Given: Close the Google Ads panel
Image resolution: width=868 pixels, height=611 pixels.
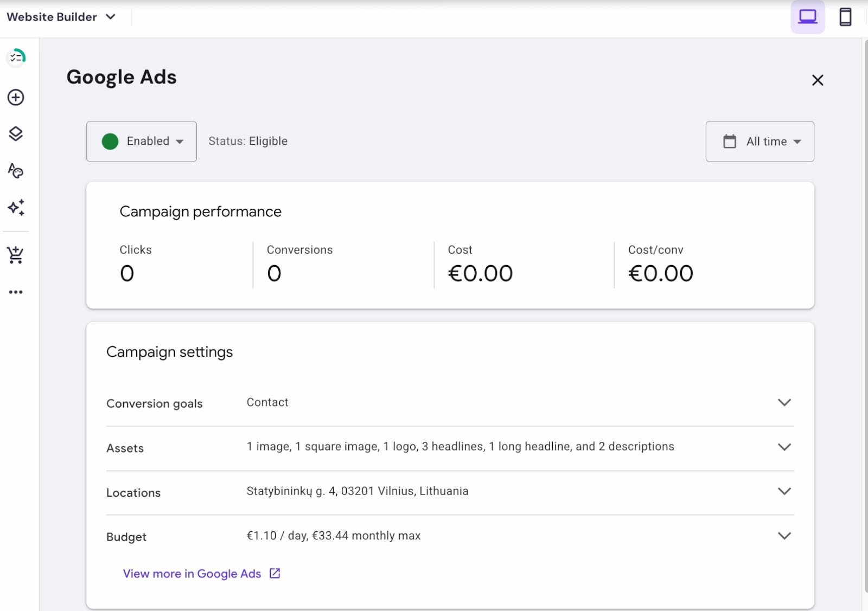Looking at the screenshot, I should [817, 80].
